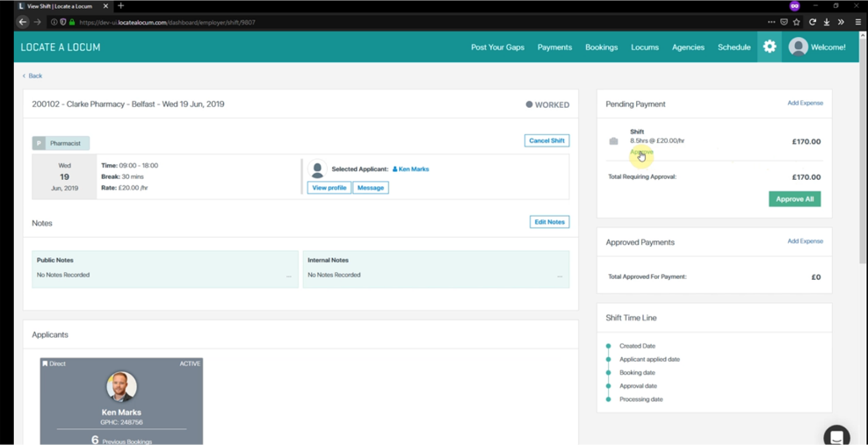Go to Bookings page
The height and width of the screenshot is (445, 868).
tap(601, 47)
